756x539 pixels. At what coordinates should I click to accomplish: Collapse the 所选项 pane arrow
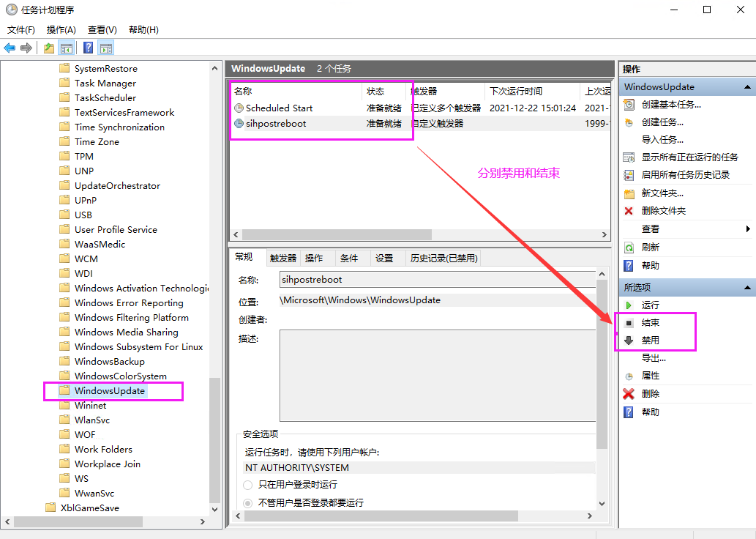(x=749, y=286)
